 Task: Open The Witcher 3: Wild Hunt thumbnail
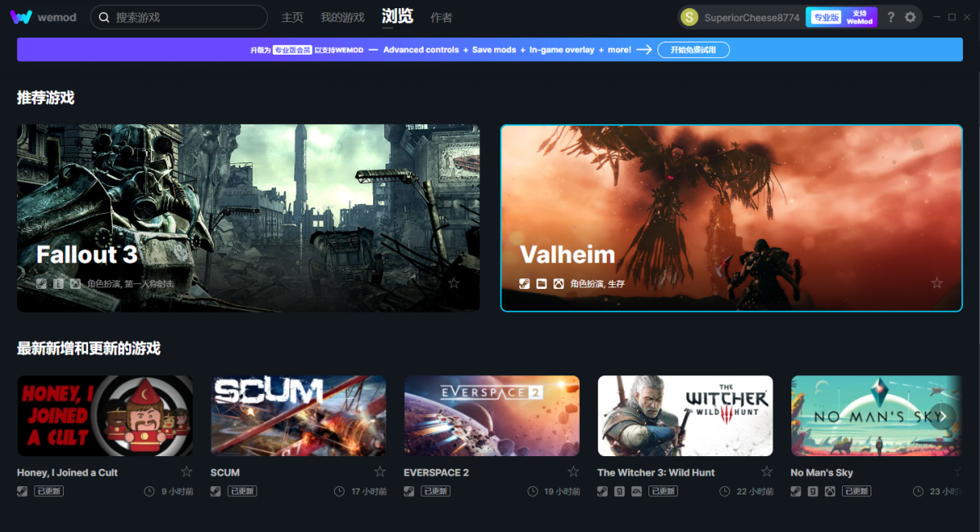point(685,415)
